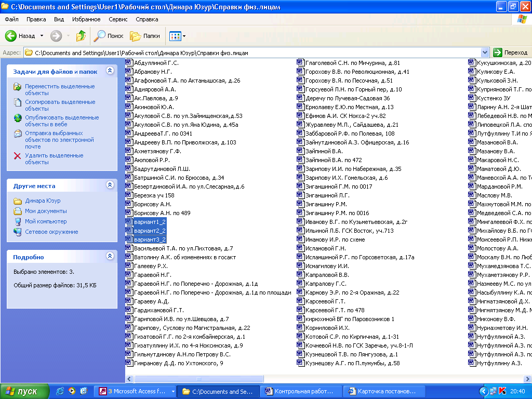The width and height of the screenshot is (532, 399).
Task: Open the пуск Start button
Action: [24, 392]
